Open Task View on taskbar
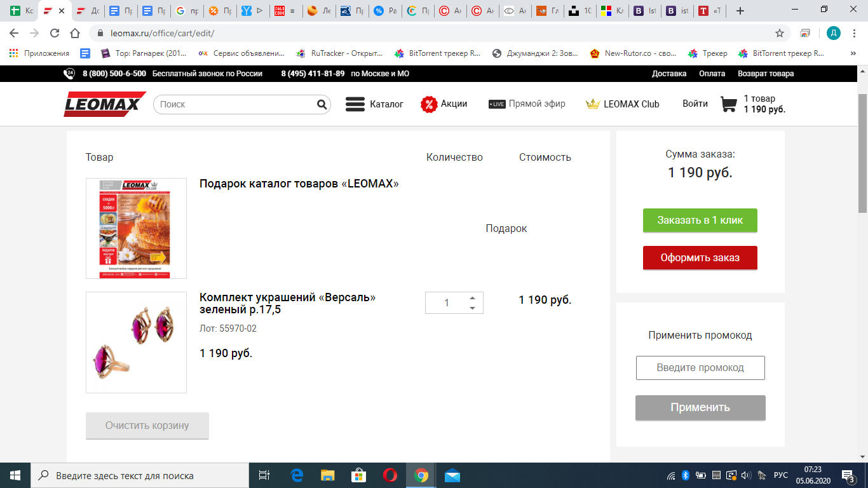Image resolution: width=868 pixels, height=488 pixels. click(264, 475)
